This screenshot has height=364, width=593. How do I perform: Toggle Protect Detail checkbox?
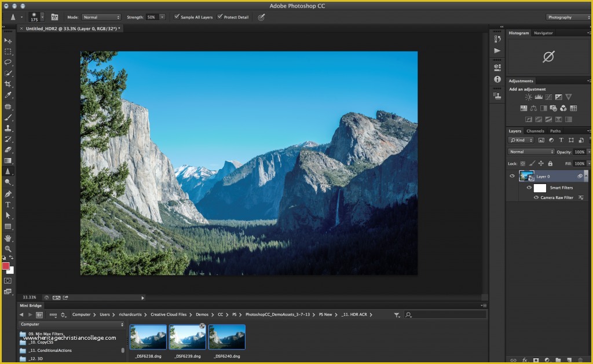coord(219,17)
